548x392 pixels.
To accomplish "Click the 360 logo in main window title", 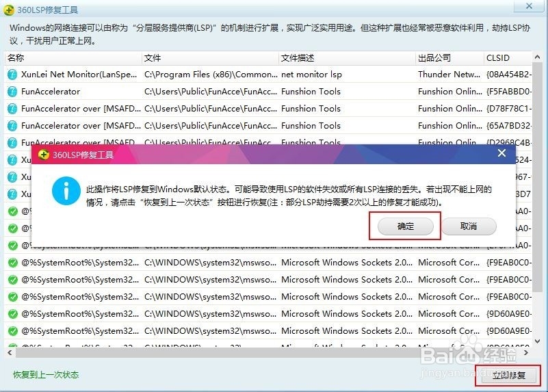I will coord(9,10).
